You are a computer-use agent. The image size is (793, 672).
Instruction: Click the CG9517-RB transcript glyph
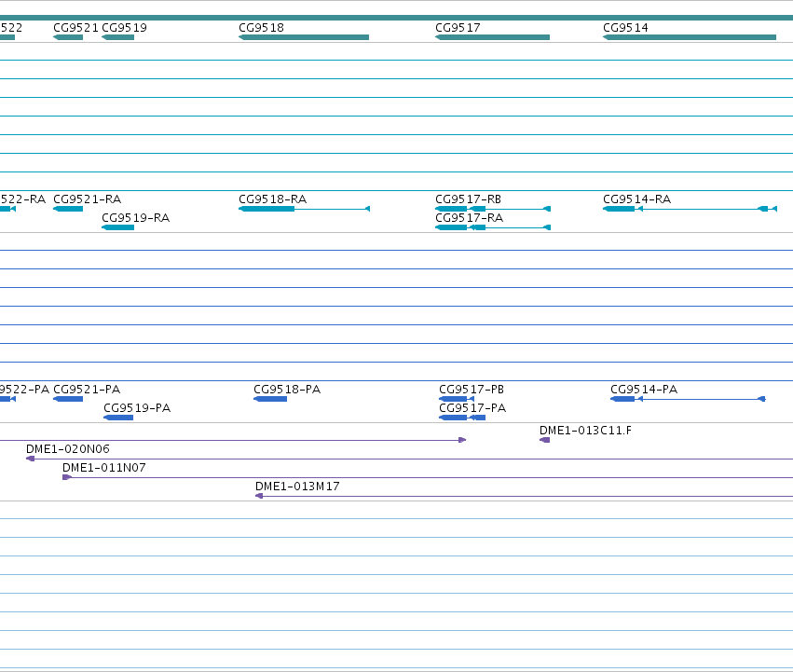pos(493,209)
